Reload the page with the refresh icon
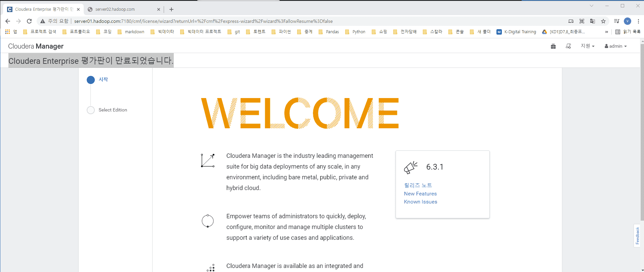Image resolution: width=644 pixels, height=272 pixels. tap(29, 21)
